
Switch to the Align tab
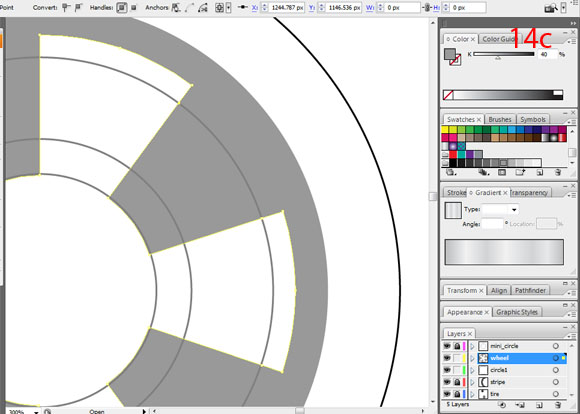(x=499, y=290)
